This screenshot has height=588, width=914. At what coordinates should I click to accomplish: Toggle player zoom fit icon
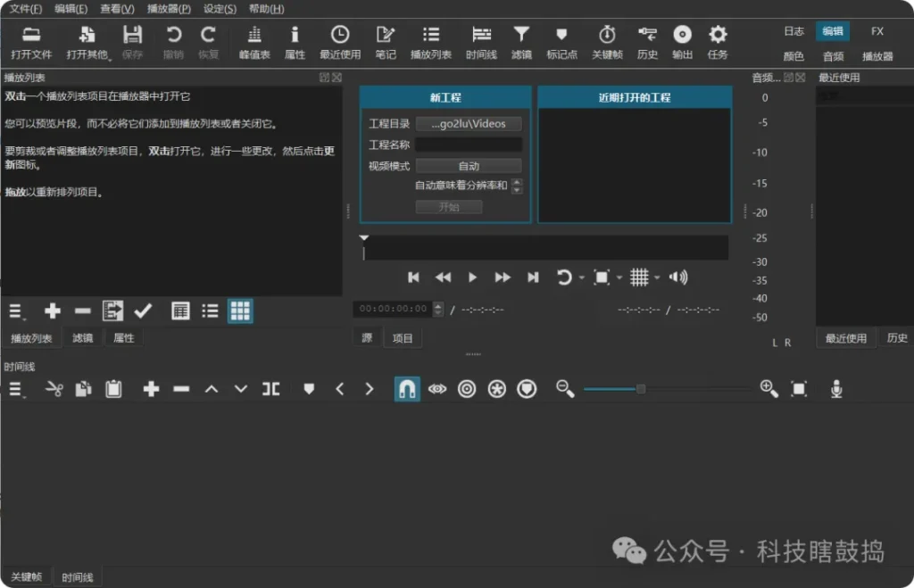[601, 277]
